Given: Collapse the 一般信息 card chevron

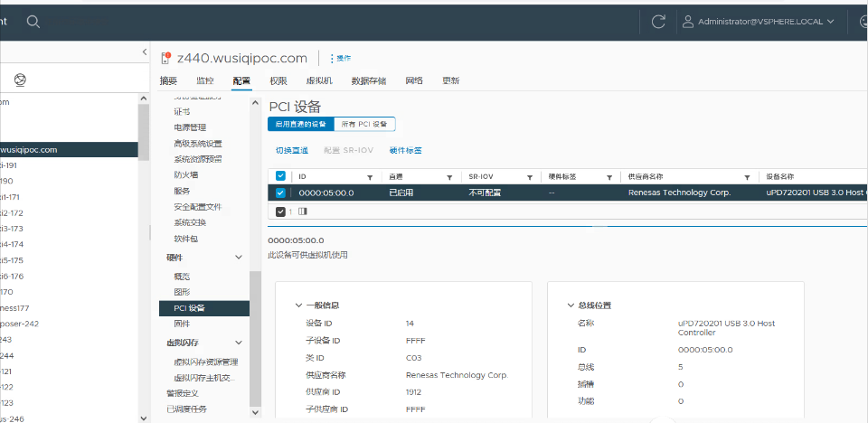Looking at the screenshot, I should [298, 305].
